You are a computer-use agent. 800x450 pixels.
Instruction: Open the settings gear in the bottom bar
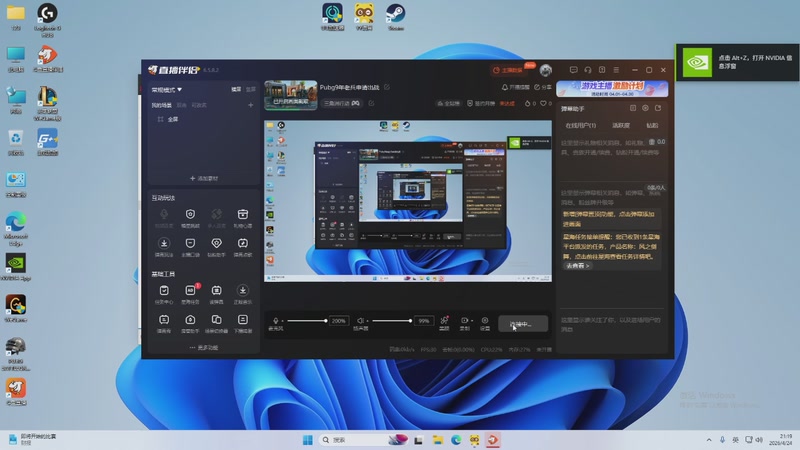[x=485, y=320]
